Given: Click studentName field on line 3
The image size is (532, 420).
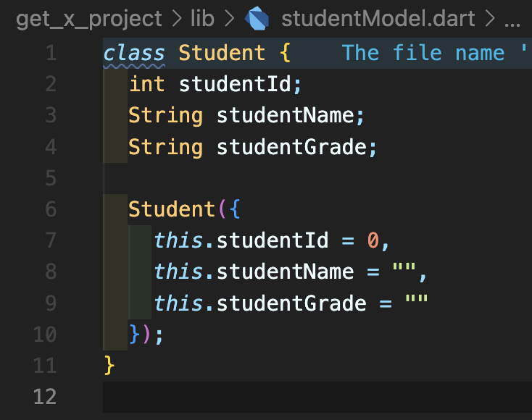Looking at the screenshot, I should coord(286,116).
